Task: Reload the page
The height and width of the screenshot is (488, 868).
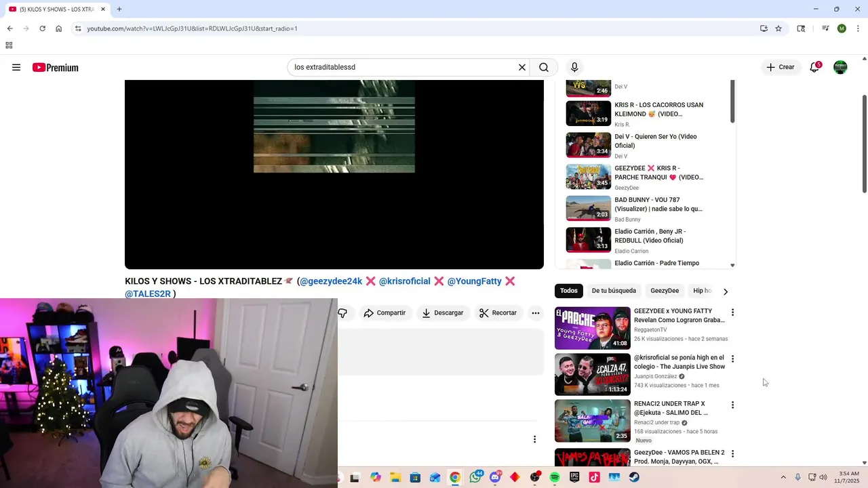Action: click(x=42, y=28)
